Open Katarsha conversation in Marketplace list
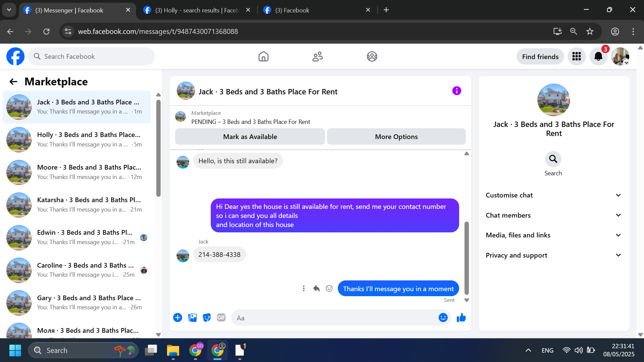 pyautogui.click(x=77, y=205)
